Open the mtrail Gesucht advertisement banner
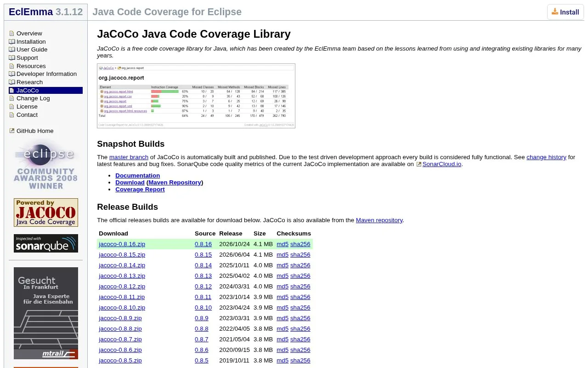Screen dimensions: 588x368 click(46, 313)
